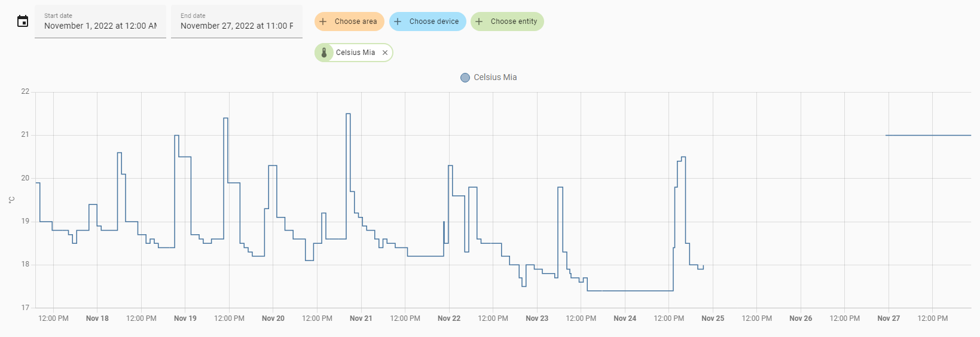The image size is (980, 337).
Task: Click the 21 y-axis value
Action: (25, 135)
